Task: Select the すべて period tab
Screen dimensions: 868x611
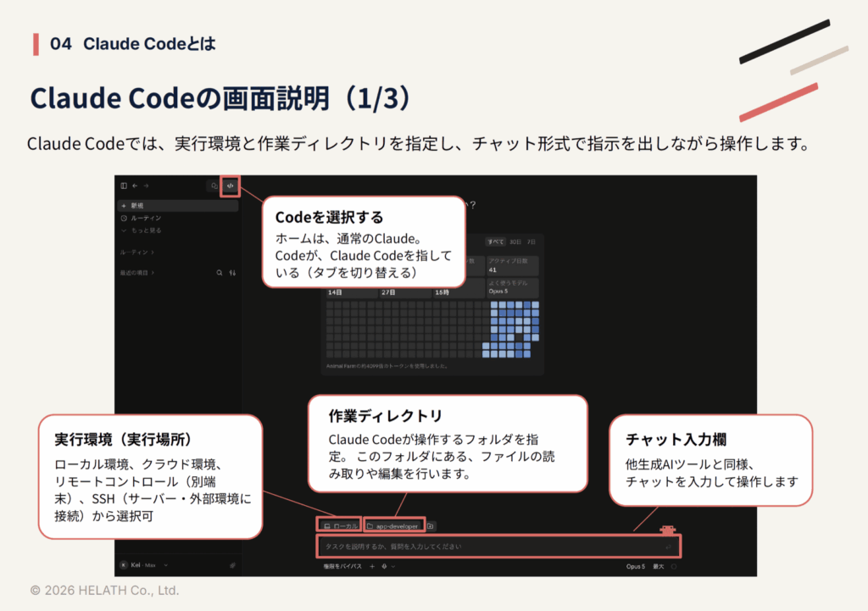Action: tap(495, 242)
